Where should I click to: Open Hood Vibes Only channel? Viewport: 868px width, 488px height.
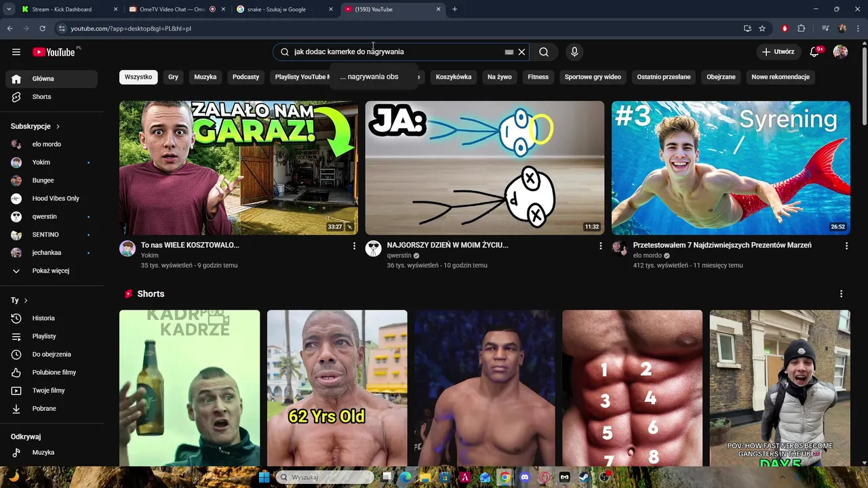[x=52, y=199]
